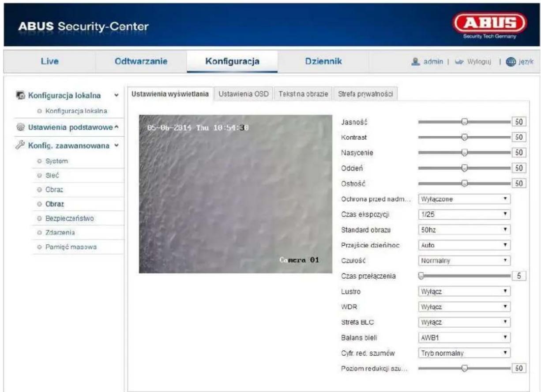Screen dimensions: 541x392
Task: Open the Ochrona przed nadm... dropdown
Action: pyautogui.click(x=464, y=199)
